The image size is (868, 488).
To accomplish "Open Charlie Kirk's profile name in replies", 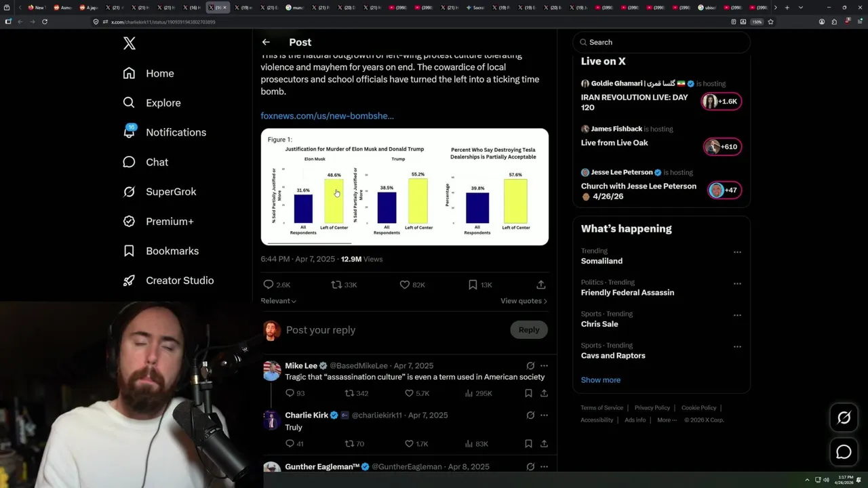I will (307, 415).
